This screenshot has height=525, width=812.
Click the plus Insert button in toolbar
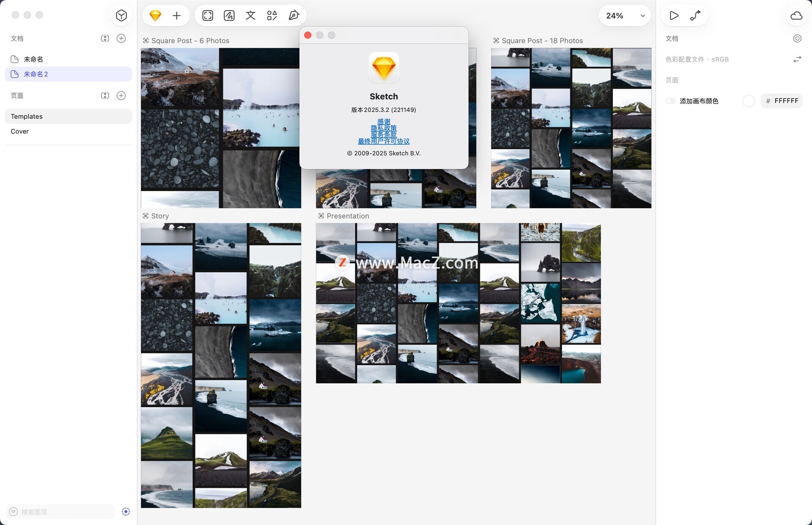[x=177, y=16]
